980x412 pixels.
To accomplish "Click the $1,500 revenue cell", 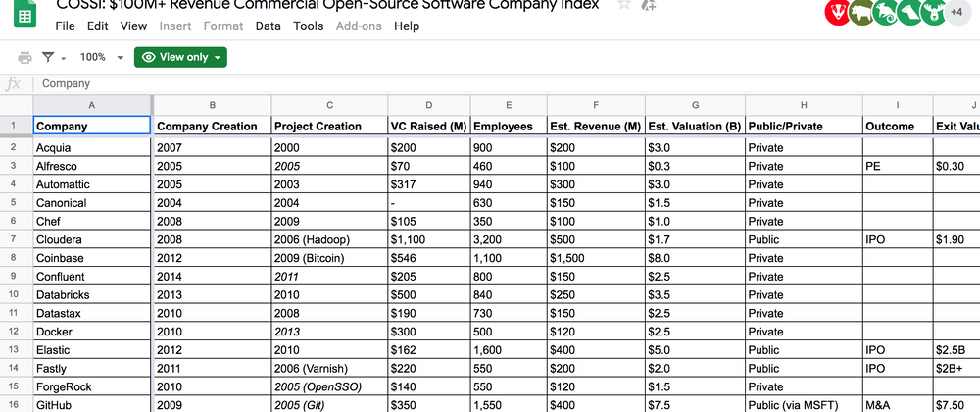I will coord(596,258).
